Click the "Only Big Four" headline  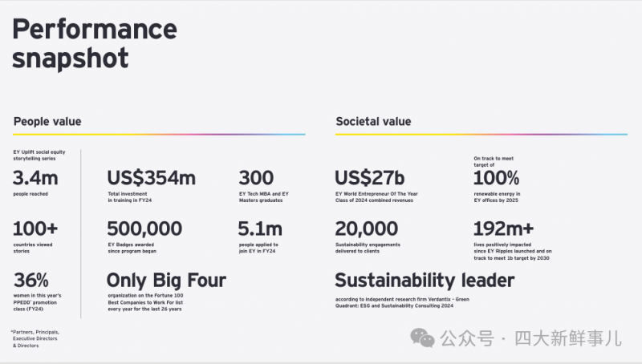tap(166, 281)
